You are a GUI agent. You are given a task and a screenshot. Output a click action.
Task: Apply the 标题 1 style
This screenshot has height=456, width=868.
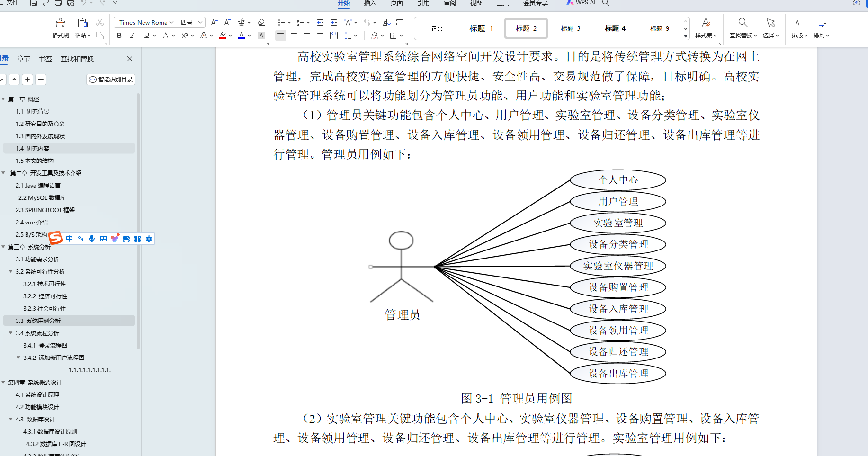point(481,28)
